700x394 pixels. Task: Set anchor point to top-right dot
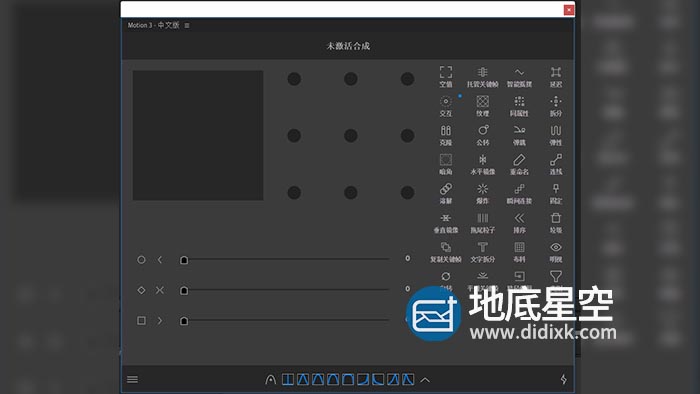tap(407, 79)
